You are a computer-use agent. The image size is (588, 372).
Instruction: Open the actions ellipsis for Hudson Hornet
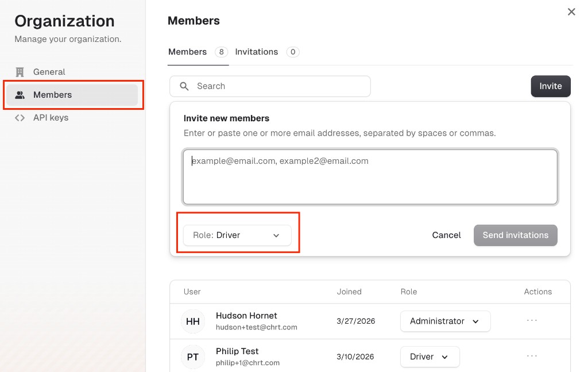tap(532, 321)
